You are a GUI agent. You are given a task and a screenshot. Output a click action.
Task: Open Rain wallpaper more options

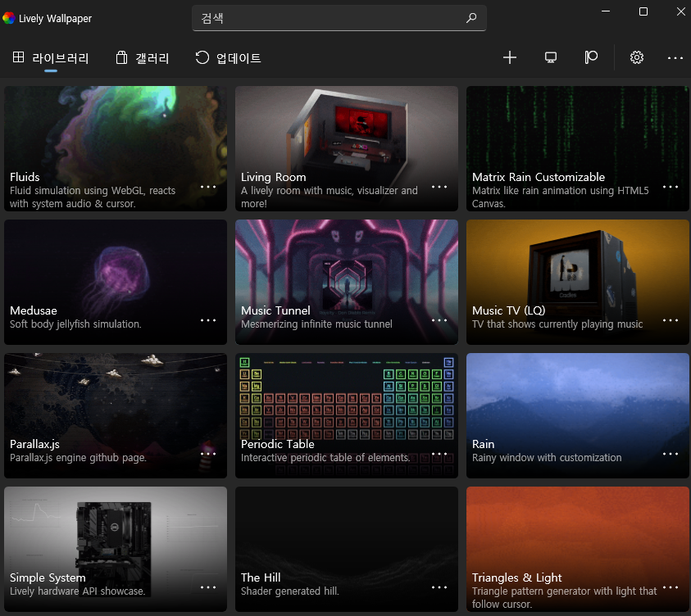click(x=671, y=454)
